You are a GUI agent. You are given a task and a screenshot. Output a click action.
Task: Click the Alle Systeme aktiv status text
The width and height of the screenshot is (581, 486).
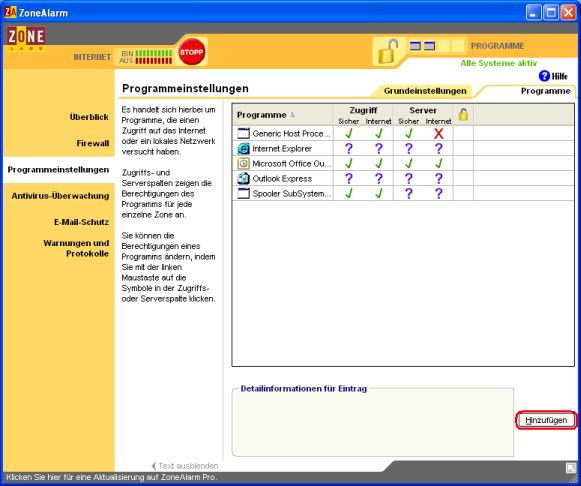tap(498, 63)
